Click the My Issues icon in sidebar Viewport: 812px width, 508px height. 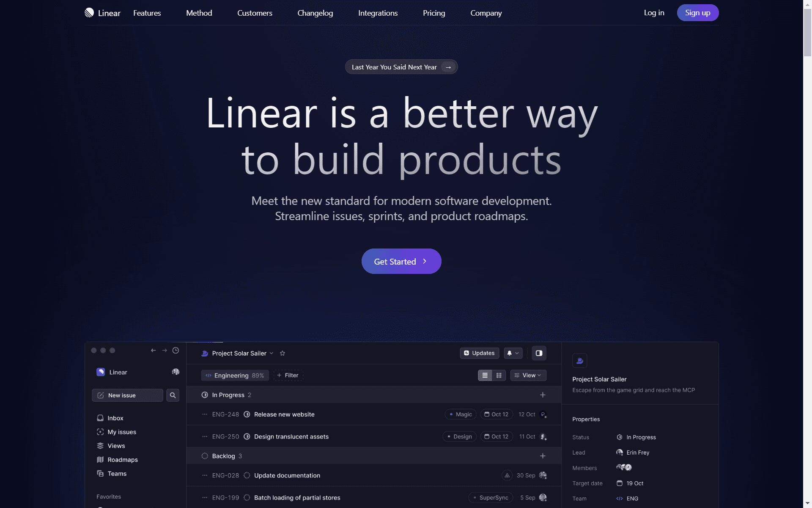100,431
